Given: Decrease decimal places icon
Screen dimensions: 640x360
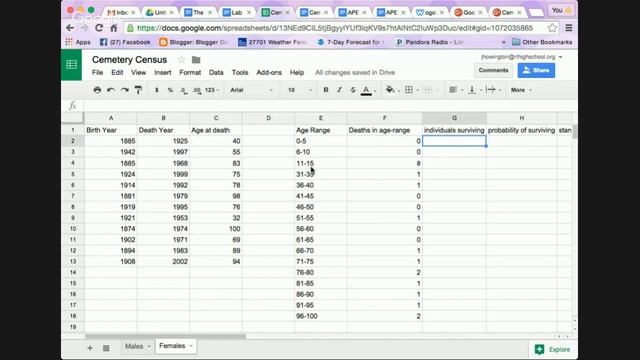Looking at the screenshot, I should point(184,90).
